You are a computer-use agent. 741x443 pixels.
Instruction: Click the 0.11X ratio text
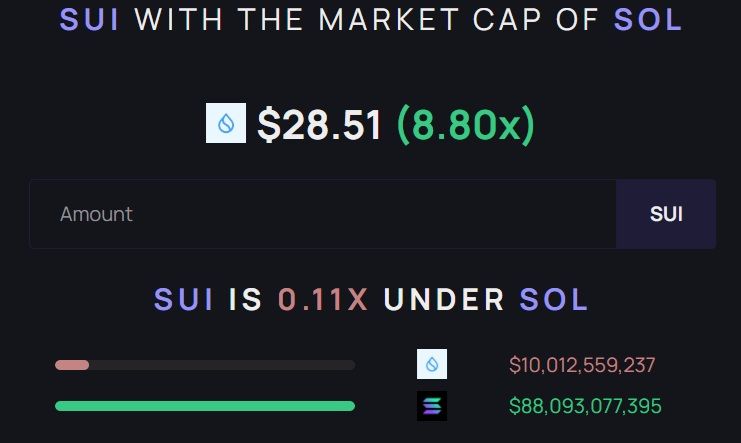pyautogui.click(x=323, y=300)
